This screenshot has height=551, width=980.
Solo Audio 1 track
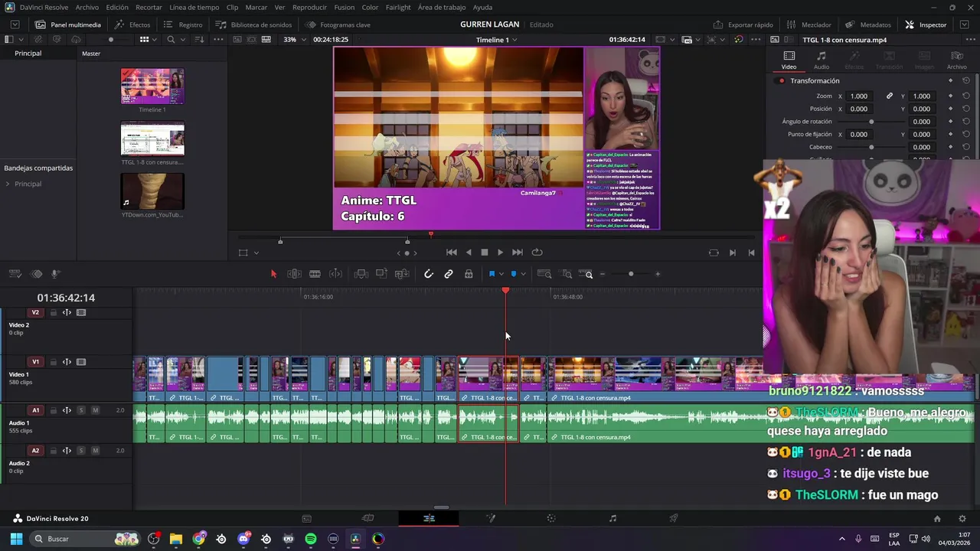(81, 410)
